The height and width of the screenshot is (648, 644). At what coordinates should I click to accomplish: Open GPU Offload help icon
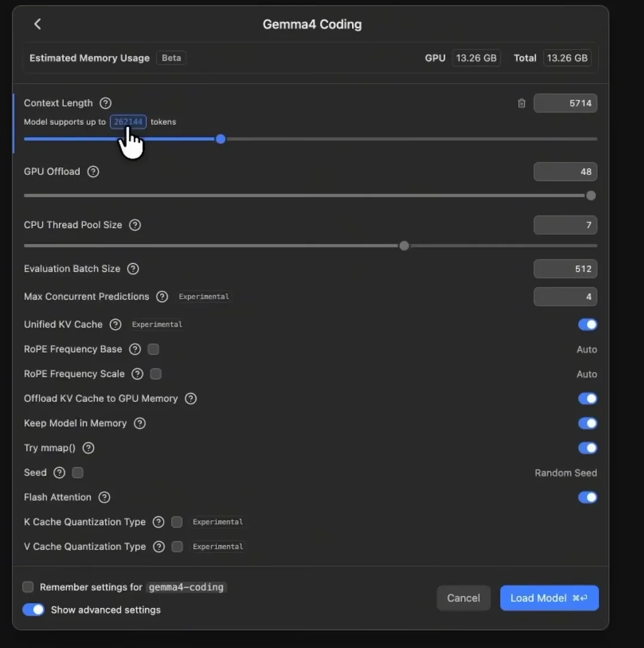pos(93,171)
